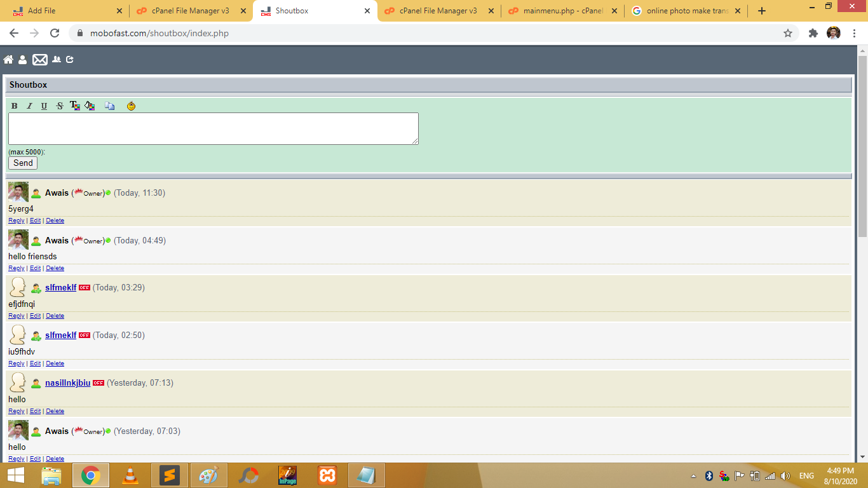Bookmark this page with the star icon
Image resolution: width=868 pixels, height=488 pixels.
pyautogui.click(x=788, y=33)
